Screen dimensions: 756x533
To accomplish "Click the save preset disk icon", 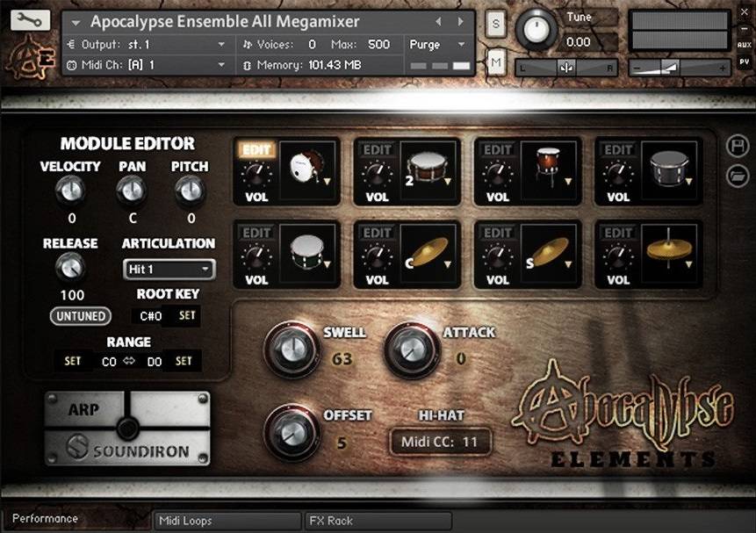I will coord(736,147).
